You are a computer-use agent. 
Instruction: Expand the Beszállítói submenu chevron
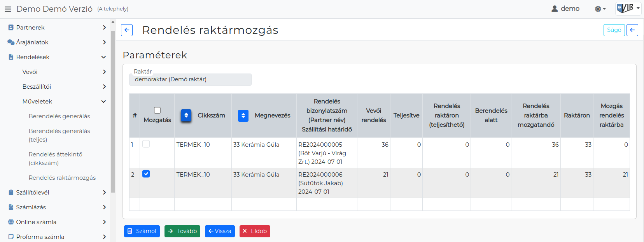coord(104,87)
